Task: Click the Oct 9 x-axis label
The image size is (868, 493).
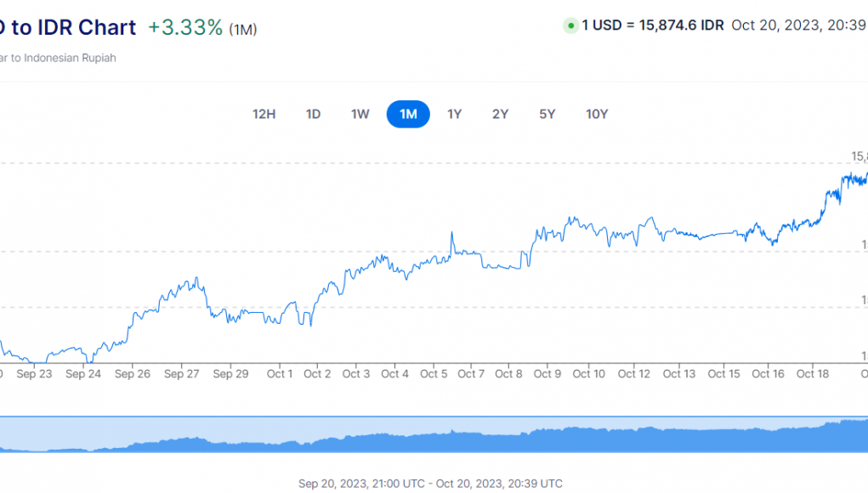Action: point(547,374)
